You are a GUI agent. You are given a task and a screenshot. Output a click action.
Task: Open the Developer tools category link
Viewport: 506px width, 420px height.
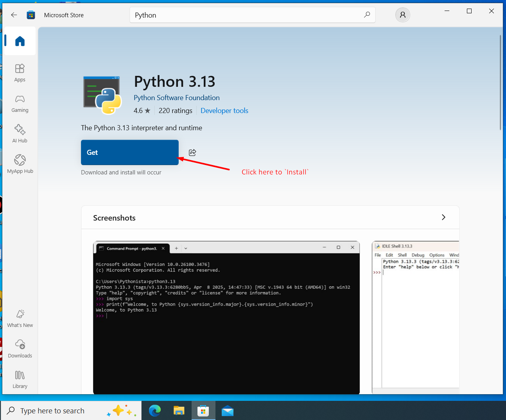point(224,111)
